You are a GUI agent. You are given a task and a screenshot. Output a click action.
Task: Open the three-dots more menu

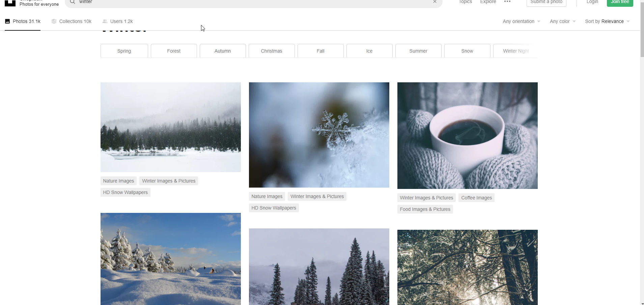pyautogui.click(x=507, y=2)
